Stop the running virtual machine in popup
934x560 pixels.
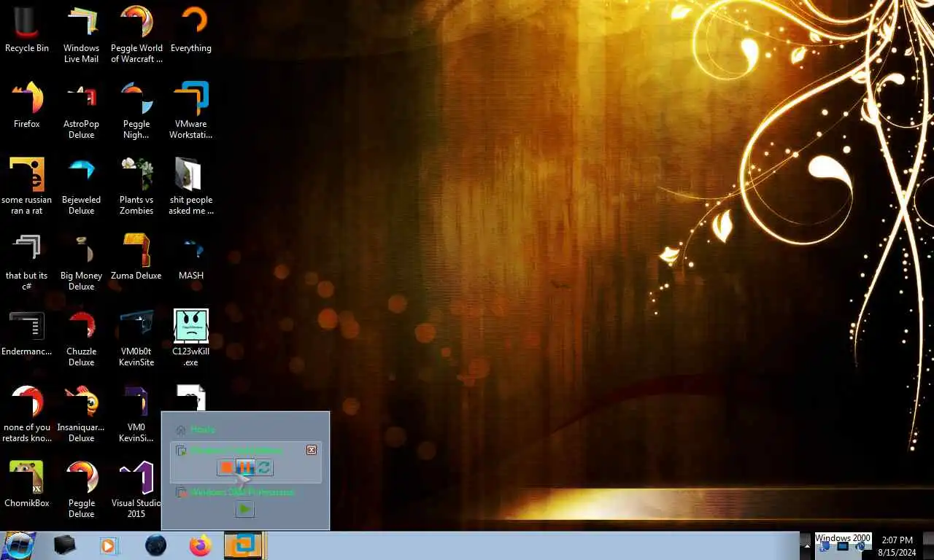(227, 467)
